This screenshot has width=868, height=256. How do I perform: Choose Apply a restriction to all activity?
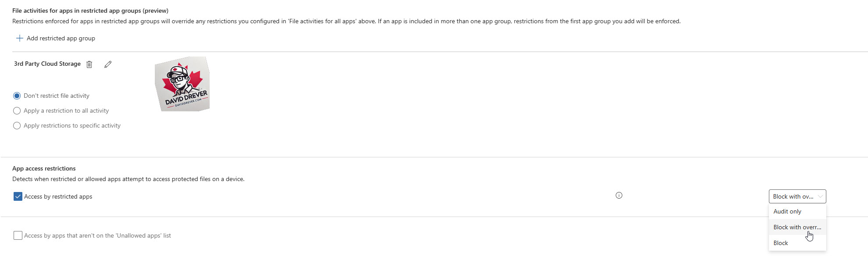17,110
